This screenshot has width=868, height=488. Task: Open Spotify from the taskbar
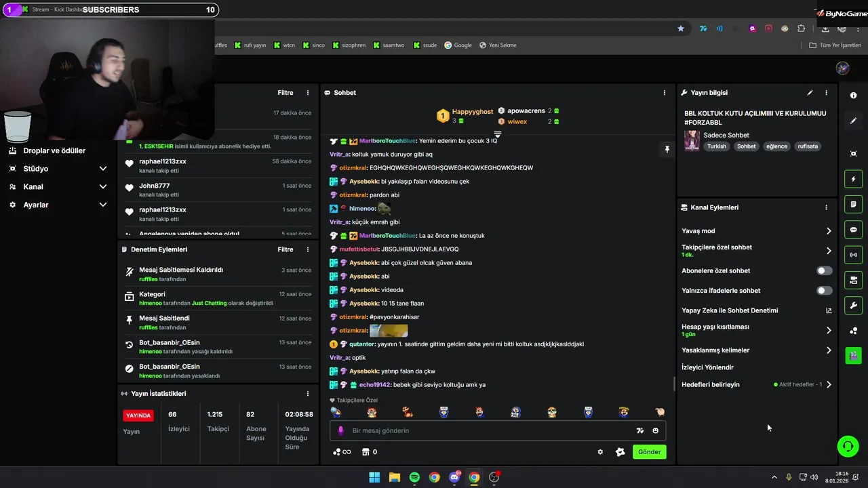[x=414, y=477]
